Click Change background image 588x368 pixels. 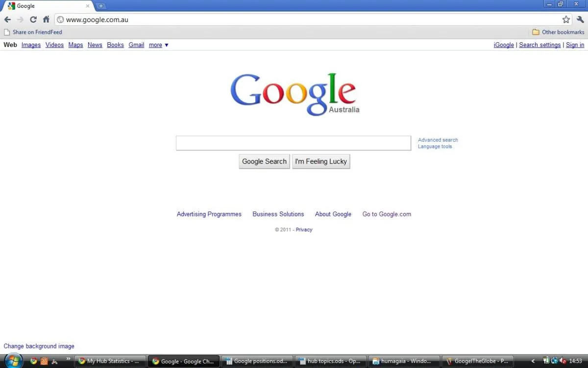coord(39,346)
